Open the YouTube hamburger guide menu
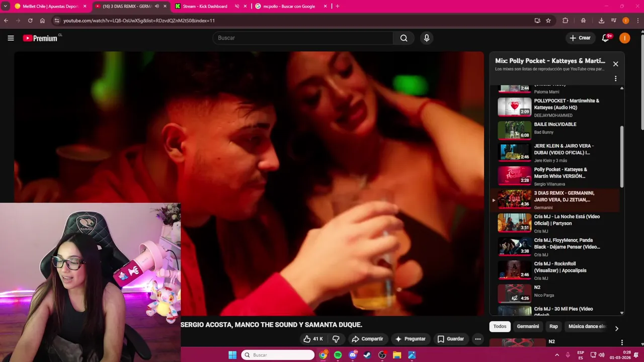Viewport: 644px width, 362px height. pyautogui.click(x=11, y=38)
